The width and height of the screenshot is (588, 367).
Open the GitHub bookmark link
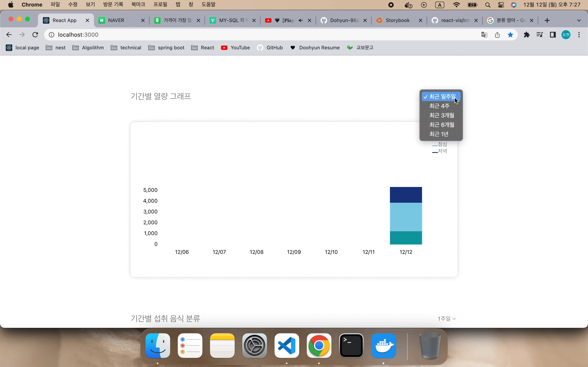click(x=270, y=48)
